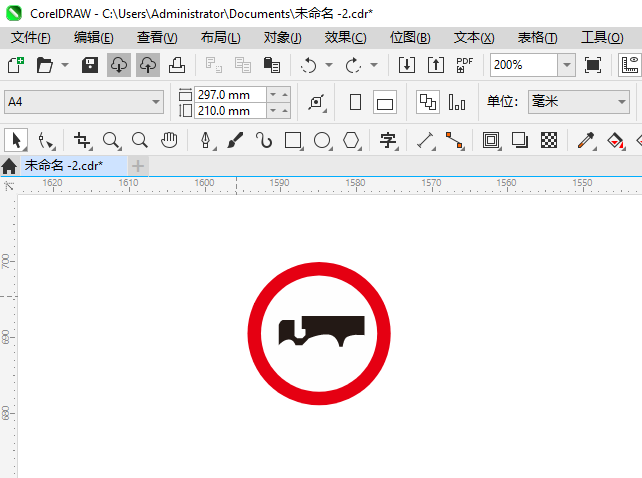Click the Open folder icon
Viewport: 642px width, 478px height.
pyautogui.click(x=44, y=65)
